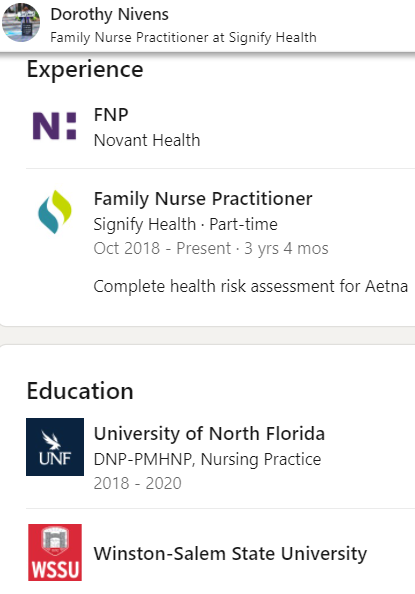Click DNP-PMHNP, Nursing Practice degree text
The width and height of the screenshot is (415, 594).
pos(207,459)
